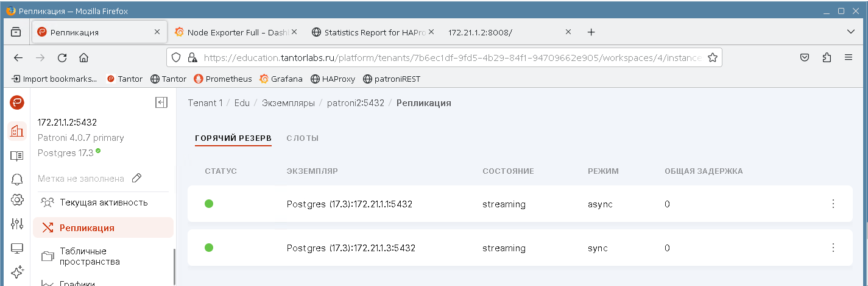868x286 pixels.
Task: Click the sliders configuration sidebar icon
Action: (17, 224)
